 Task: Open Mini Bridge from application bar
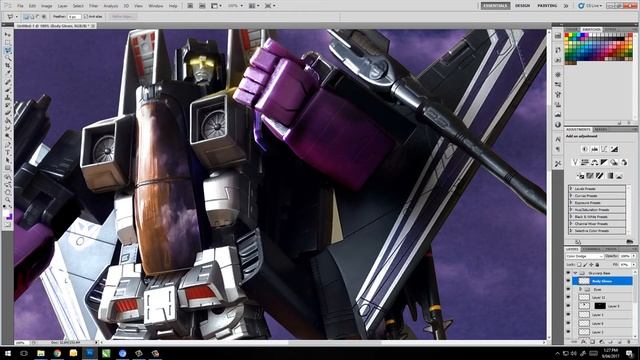[202, 6]
